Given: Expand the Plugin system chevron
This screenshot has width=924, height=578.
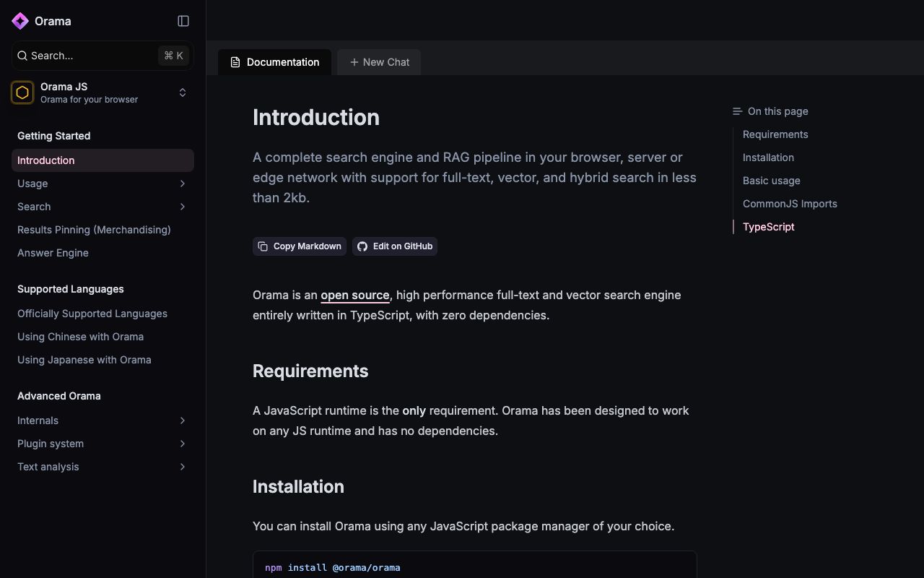Looking at the screenshot, I should tap(183, 444).
